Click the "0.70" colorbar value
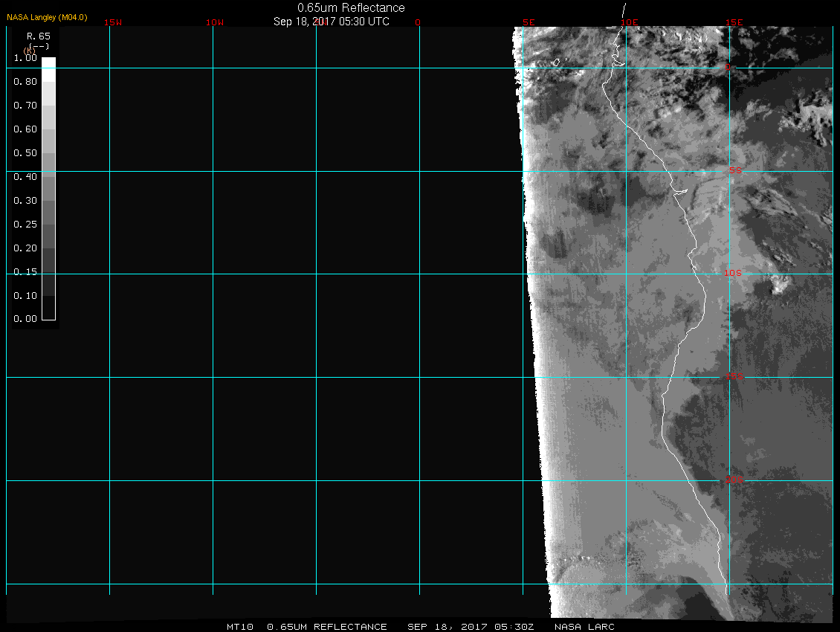 25,105
